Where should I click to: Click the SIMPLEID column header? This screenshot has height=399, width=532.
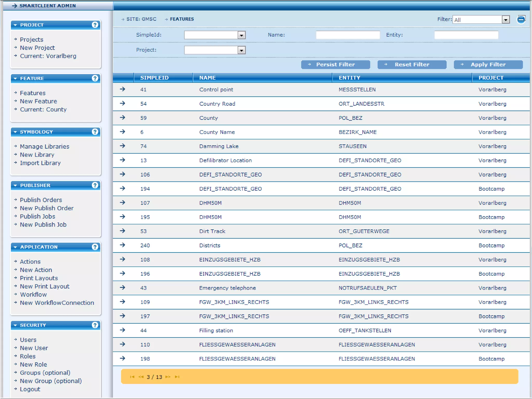154,78
